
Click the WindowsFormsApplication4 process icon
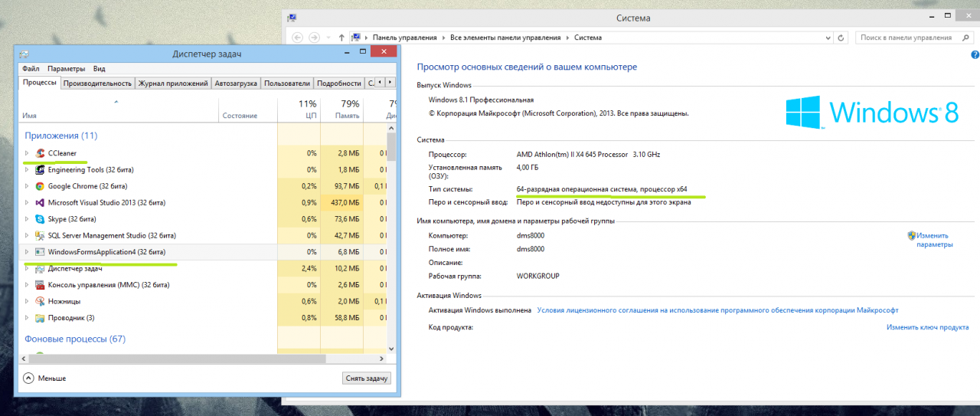40,252
